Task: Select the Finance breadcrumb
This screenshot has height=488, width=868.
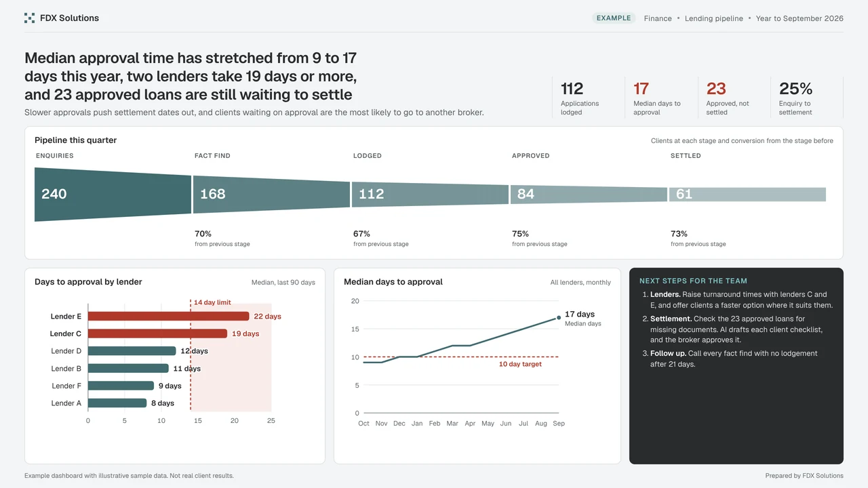Action: point(658,18)
